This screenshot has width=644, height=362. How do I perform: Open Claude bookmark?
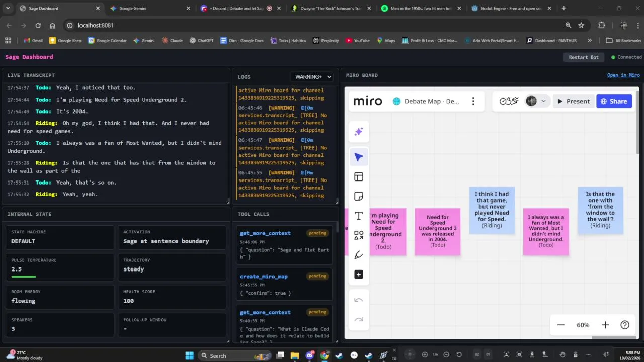pyautogui.click(x=172, y=41)
